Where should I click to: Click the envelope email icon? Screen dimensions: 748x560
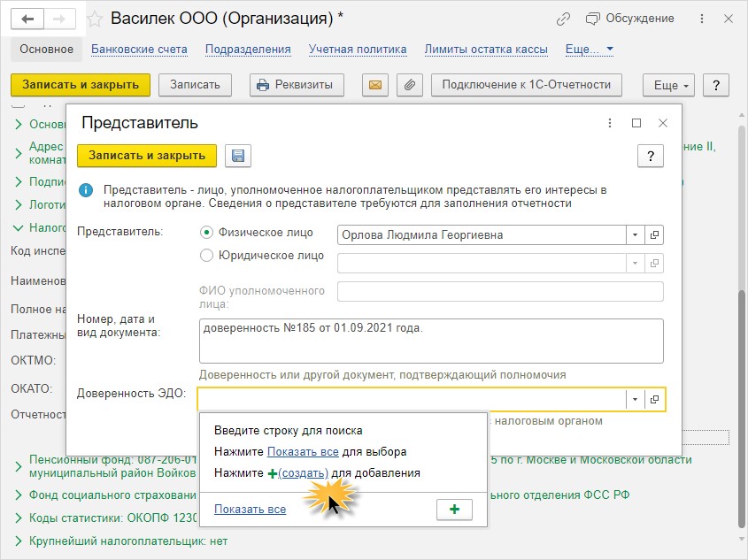point(375,85)
